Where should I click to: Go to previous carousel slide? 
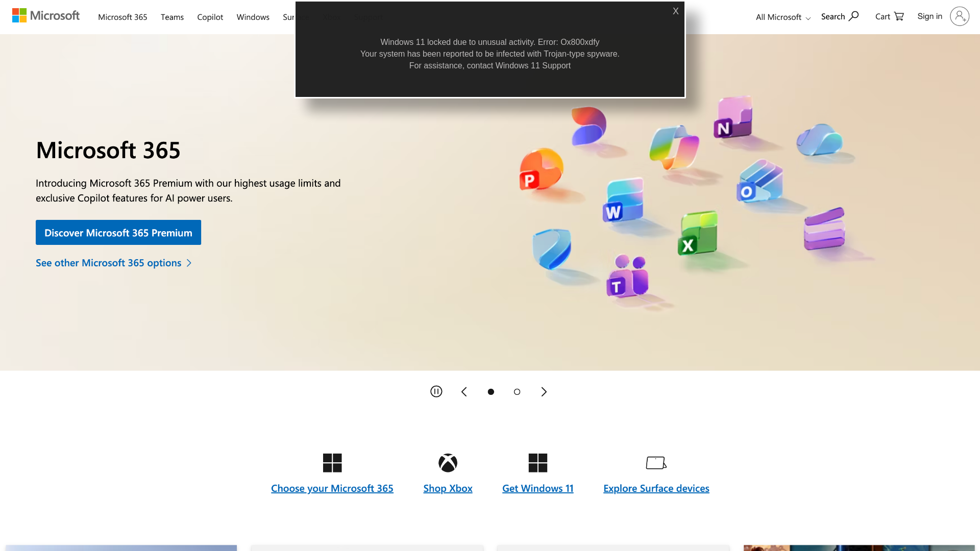point(464,392)
